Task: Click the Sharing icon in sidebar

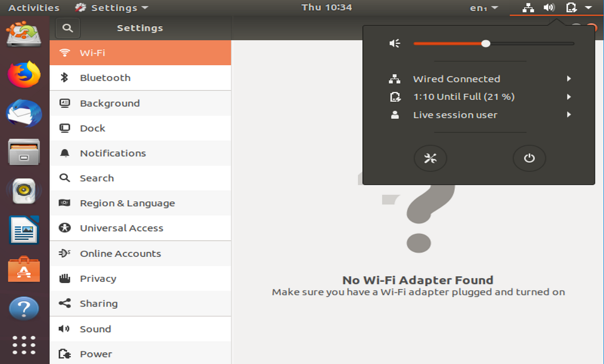Action: [x=64, y=304]
